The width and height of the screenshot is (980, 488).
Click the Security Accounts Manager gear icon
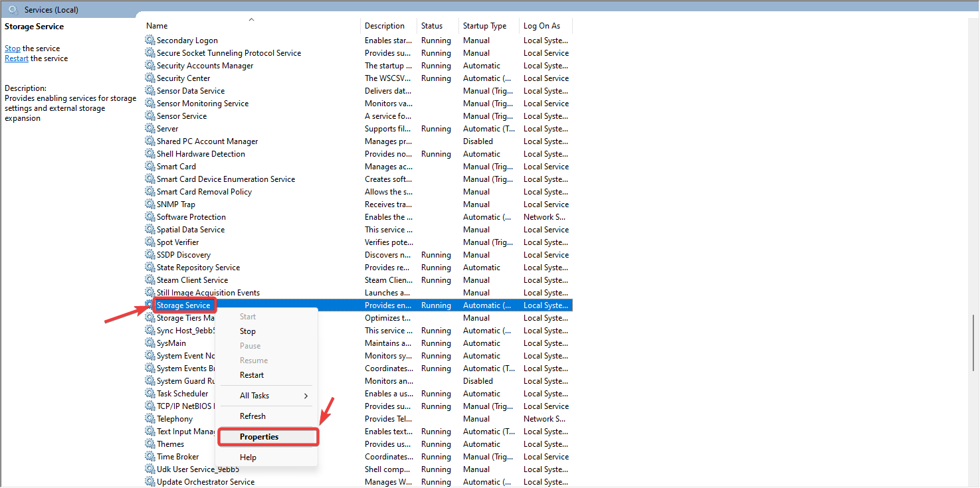pos(150,66)
